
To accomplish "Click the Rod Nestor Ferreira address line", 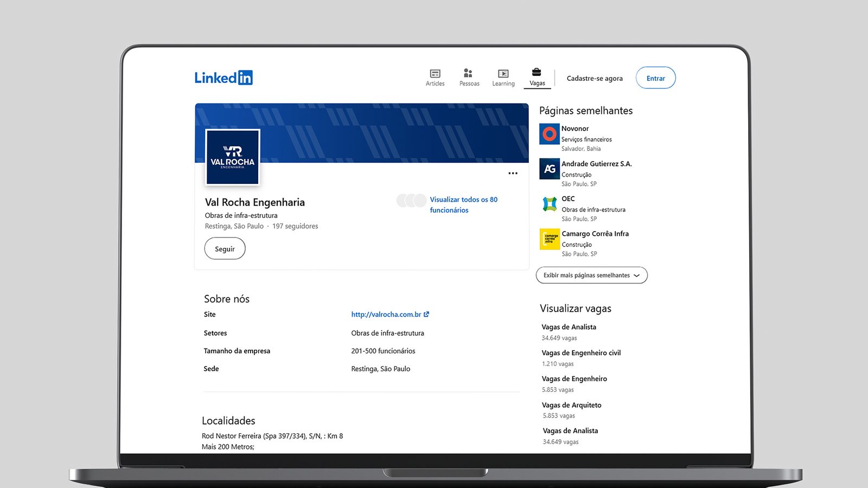I will click(272, 436).
